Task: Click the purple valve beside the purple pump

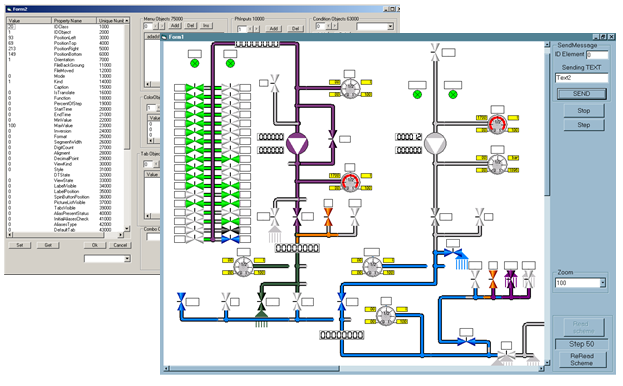Action: [333, 139]
